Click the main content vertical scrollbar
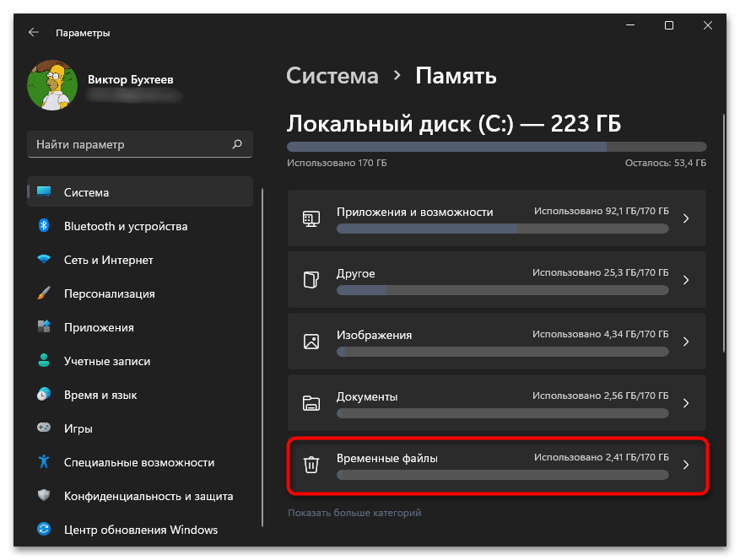The width and height of the screenshot is (740, 560). coord(724,234)
